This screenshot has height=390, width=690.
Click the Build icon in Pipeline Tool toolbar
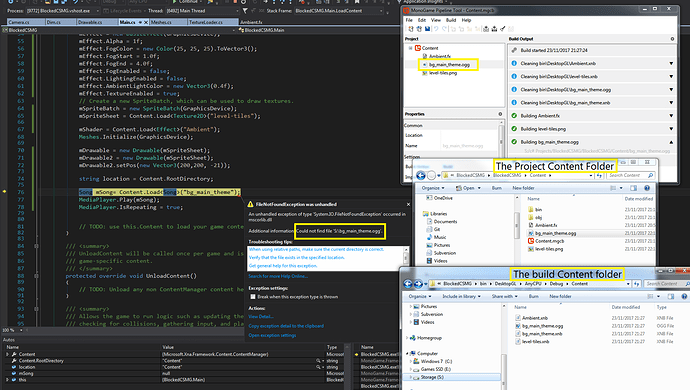(486, 29)
